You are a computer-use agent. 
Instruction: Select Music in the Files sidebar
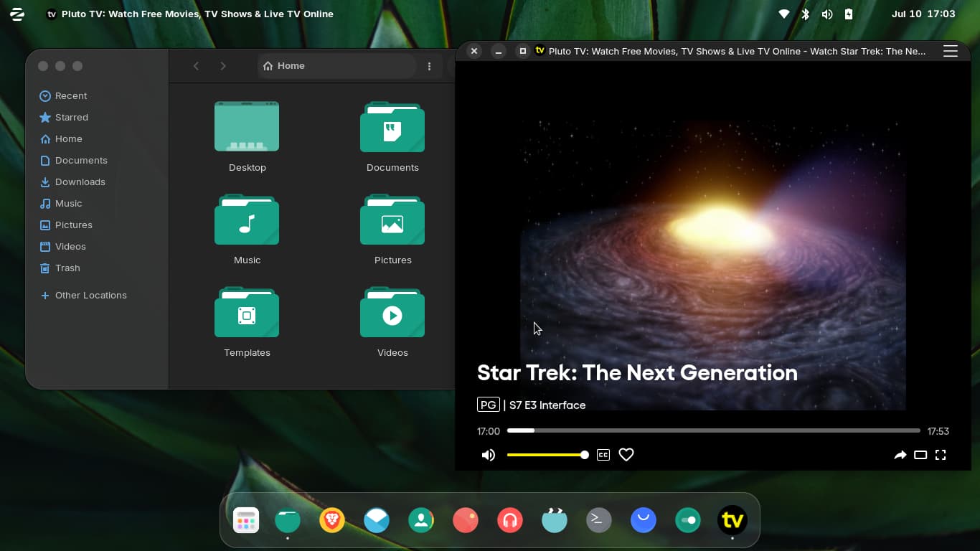(97, 203)
